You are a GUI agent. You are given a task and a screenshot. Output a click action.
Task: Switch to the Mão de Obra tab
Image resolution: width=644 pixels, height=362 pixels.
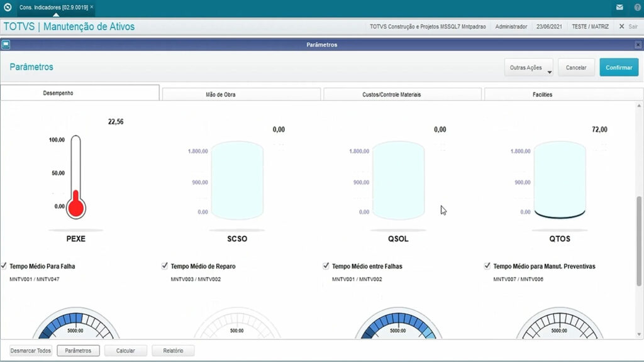tap(241, 94)
